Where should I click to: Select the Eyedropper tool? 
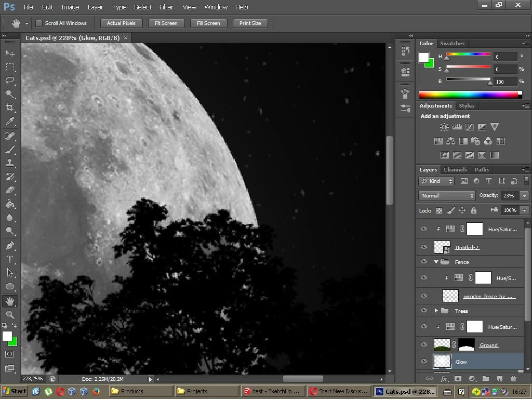(10, 121)
